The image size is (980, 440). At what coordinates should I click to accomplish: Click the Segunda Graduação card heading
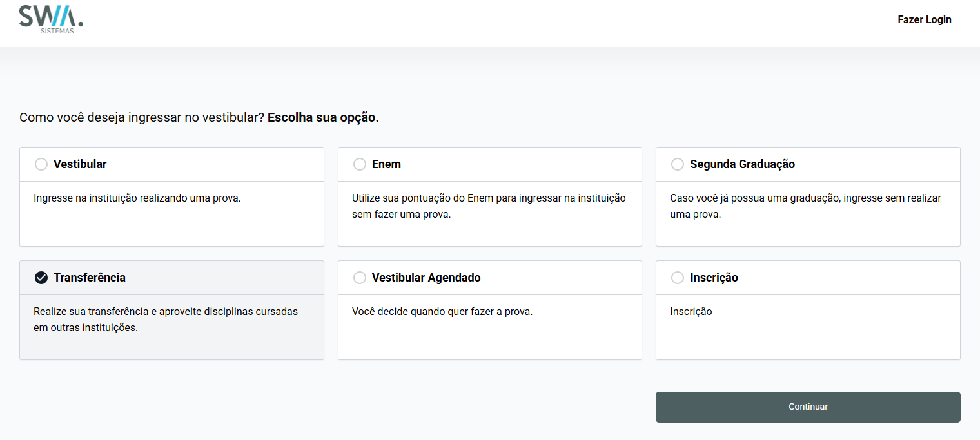coord(742,164)
